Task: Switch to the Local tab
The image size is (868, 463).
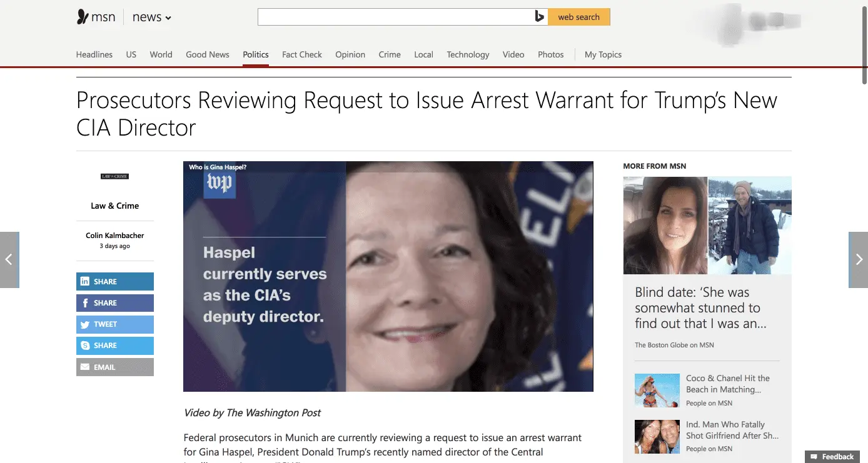Action: (x=423, y=54)
